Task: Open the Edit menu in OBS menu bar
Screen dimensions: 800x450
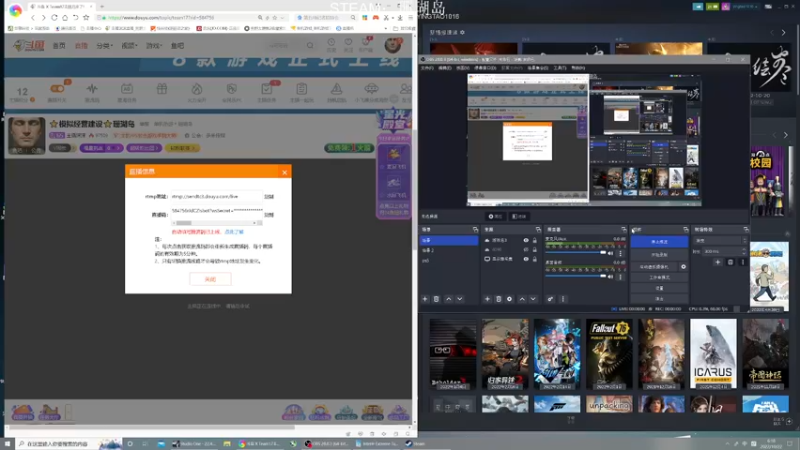Action: tap(444, 68)
